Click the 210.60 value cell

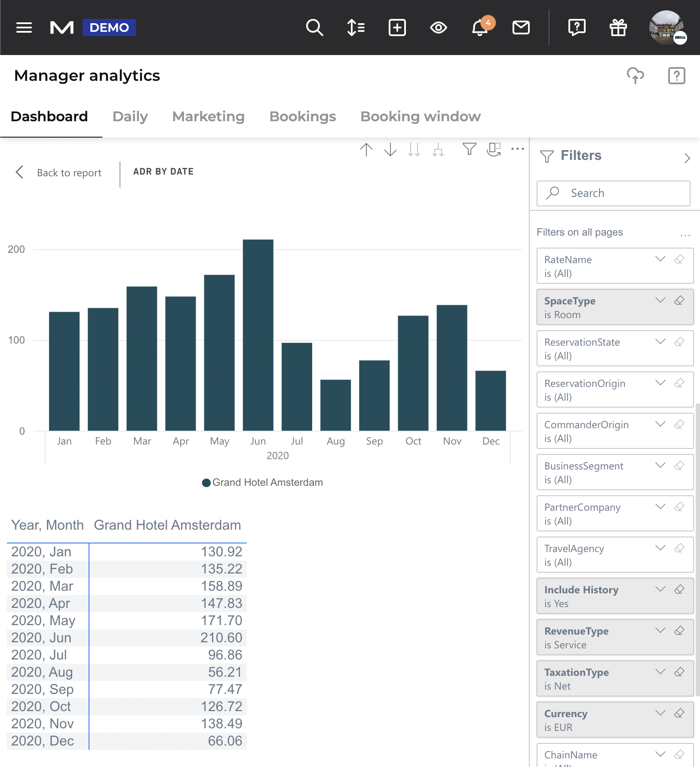221,638
